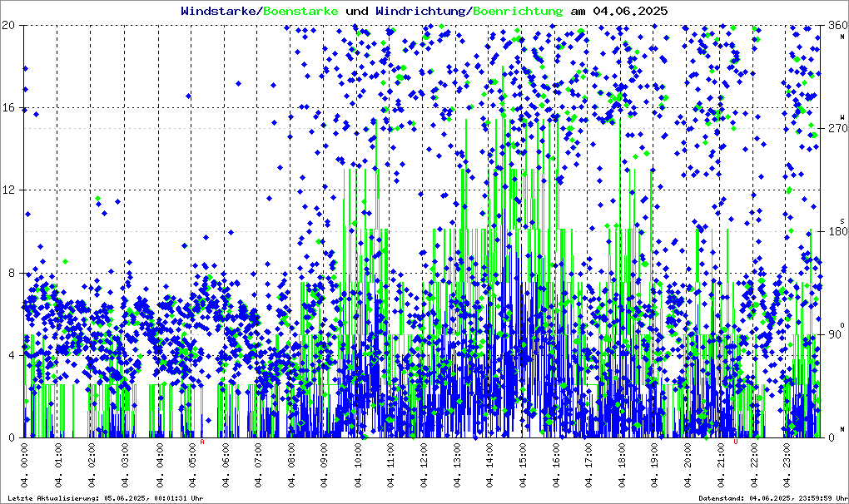Click the "04. 23:00" time label
Viewport: 849px width, 504px height.
[787, 466]
